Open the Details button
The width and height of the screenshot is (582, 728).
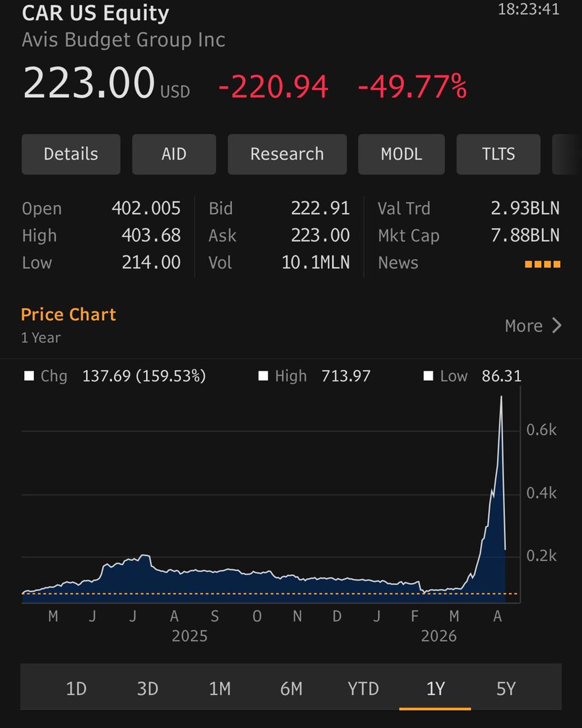pyautogui.click(x=71, y=154)
